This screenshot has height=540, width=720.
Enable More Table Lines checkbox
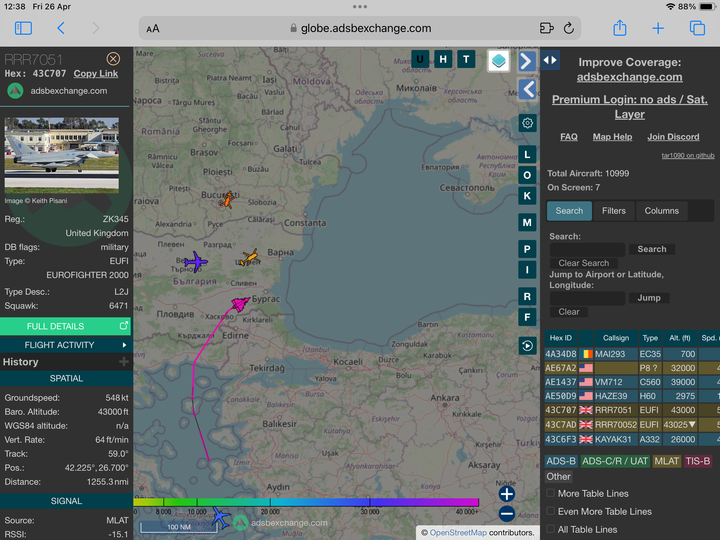pos(550,493)
